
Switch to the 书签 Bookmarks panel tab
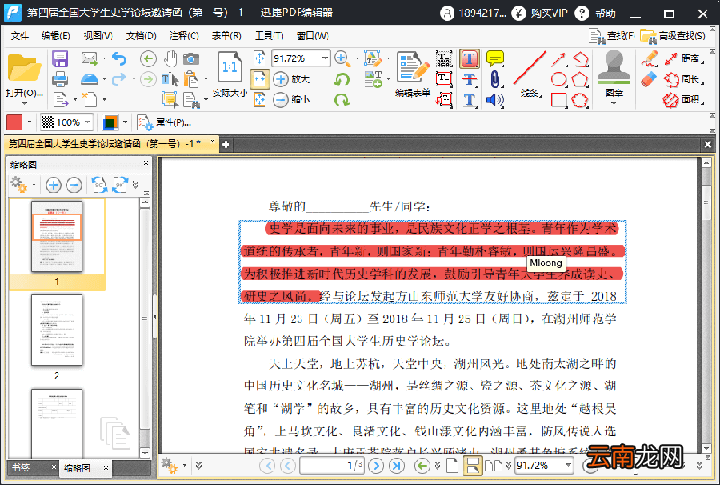point(21,467)
